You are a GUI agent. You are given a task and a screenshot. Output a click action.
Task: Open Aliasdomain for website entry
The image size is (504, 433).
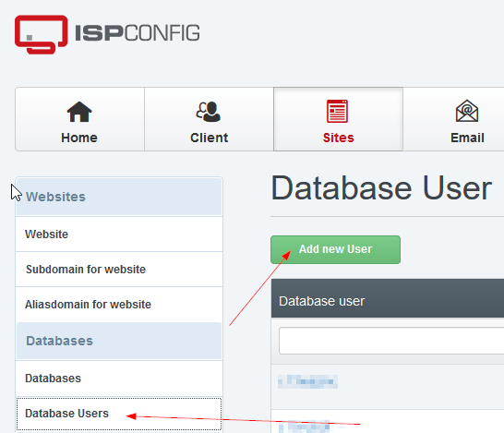(x=119, y=305)
